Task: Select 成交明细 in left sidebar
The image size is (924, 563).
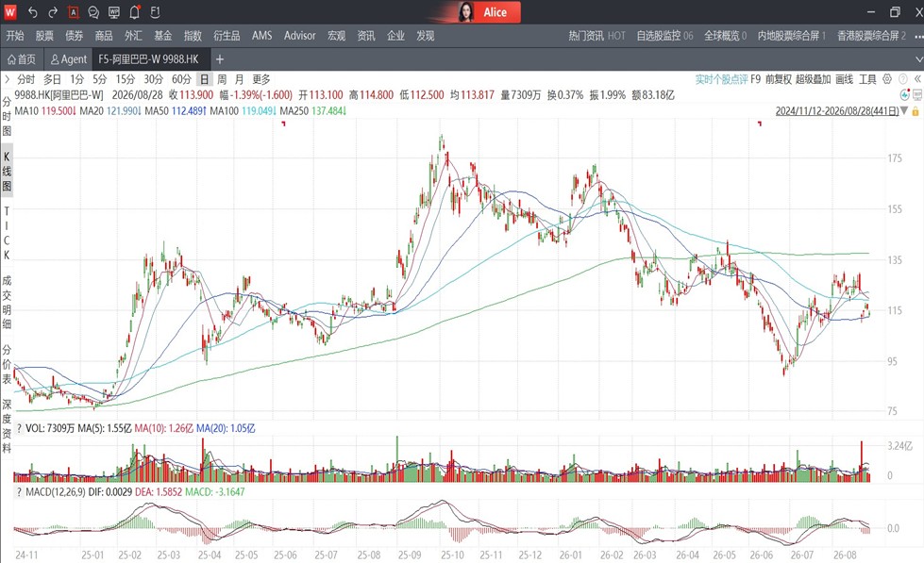Action: coord(7,302)
